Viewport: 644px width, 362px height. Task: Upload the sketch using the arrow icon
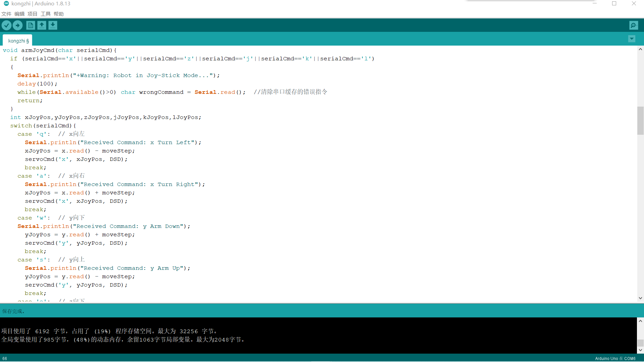[17, 25]
